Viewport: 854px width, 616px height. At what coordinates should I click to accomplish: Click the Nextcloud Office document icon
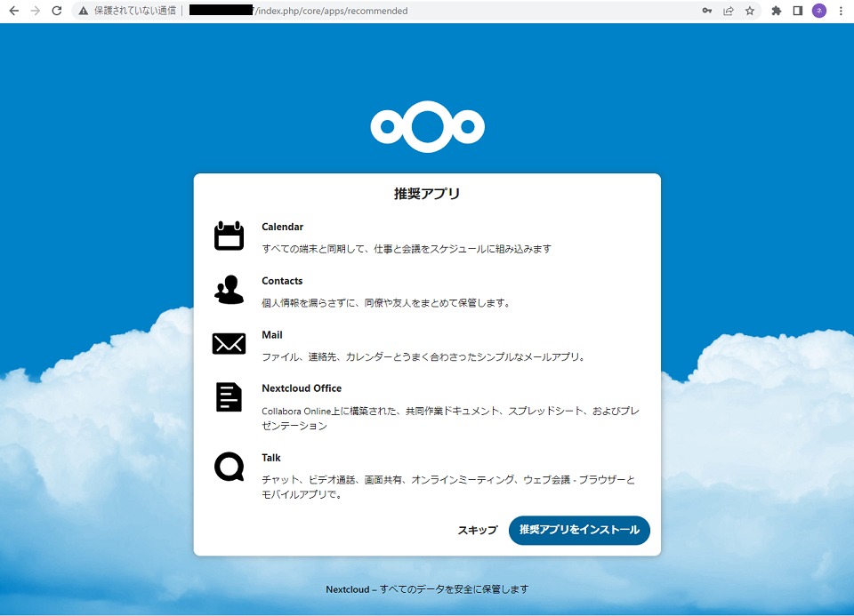coord(229,396)
